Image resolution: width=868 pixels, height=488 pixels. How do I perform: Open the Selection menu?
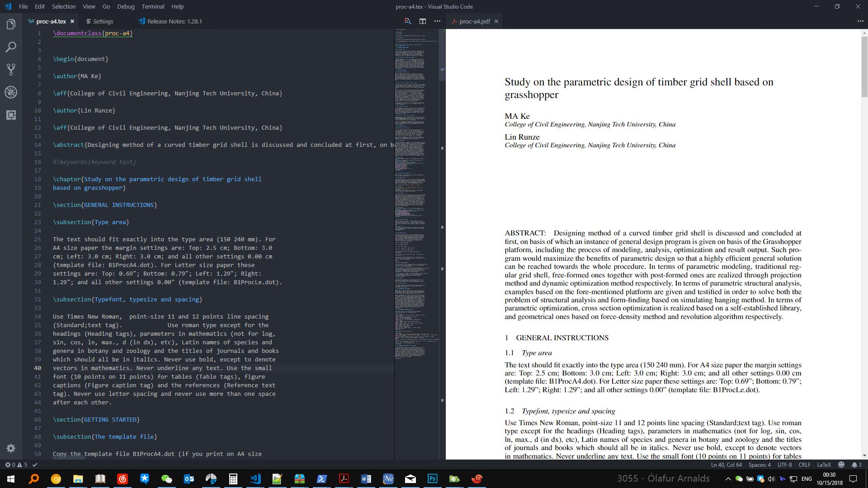pyautogui.click(x=64, y=6)
